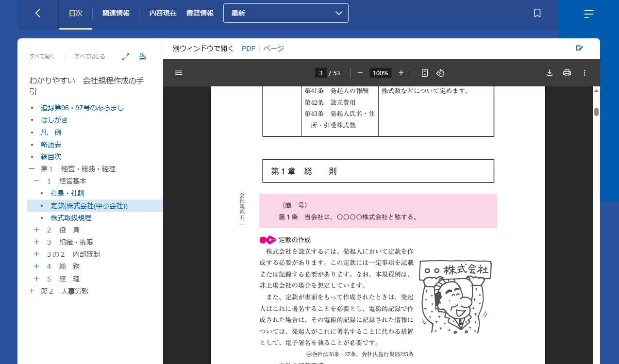Click the fit to page button
Image resolution: width=619 pixels, height=364 pixels.
[425, 73]
